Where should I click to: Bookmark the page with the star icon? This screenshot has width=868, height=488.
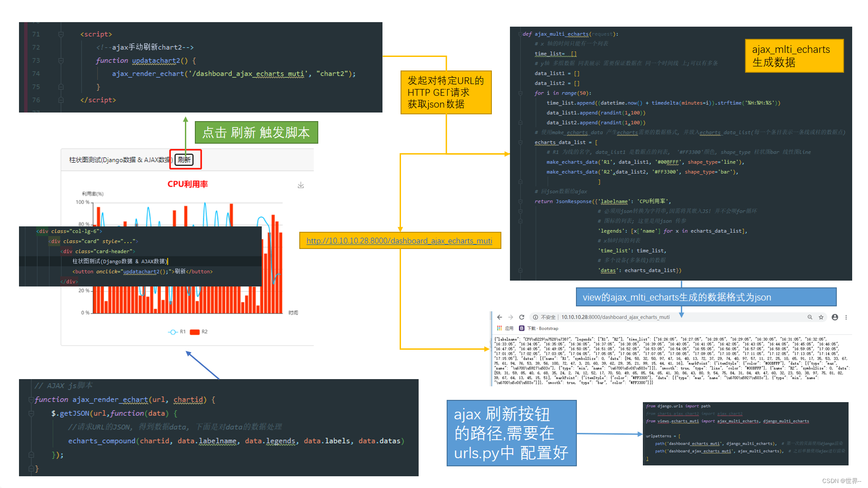pos(821,317)
